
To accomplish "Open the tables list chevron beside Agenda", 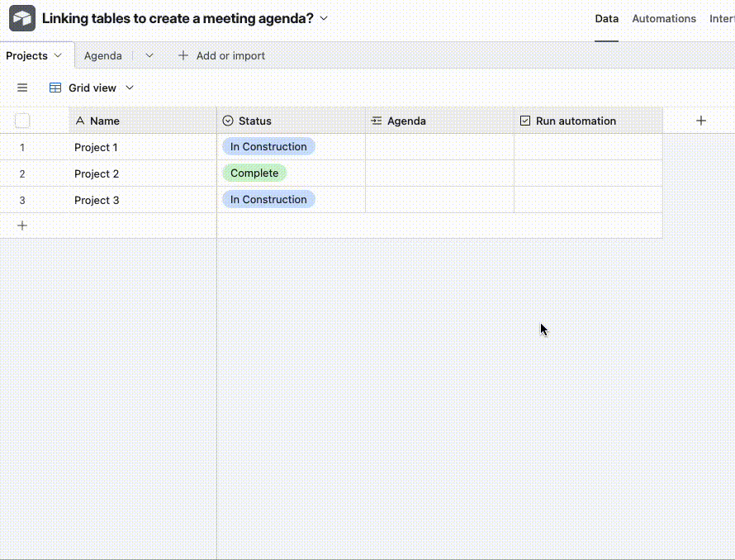I will (x=149, y=55).
